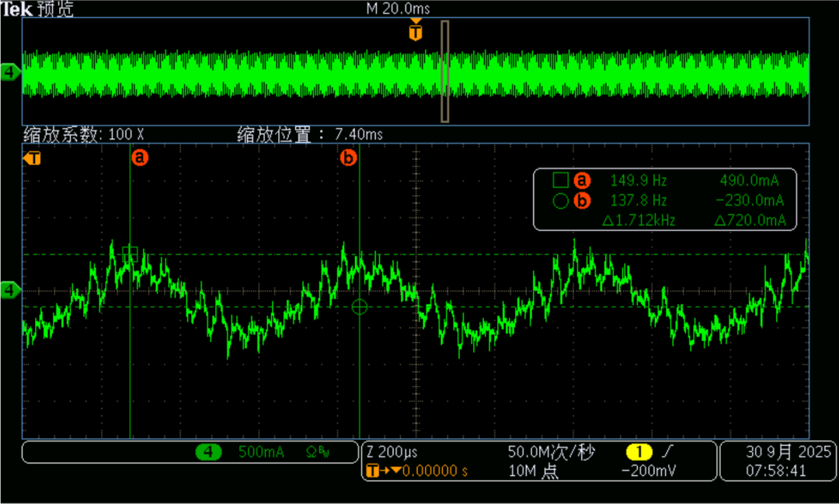Viewport: 839px width, 504px height.
Task: Click the Δ720.0mA cursor delta readout
Action: pyautogui.click(x=748, y=221)
